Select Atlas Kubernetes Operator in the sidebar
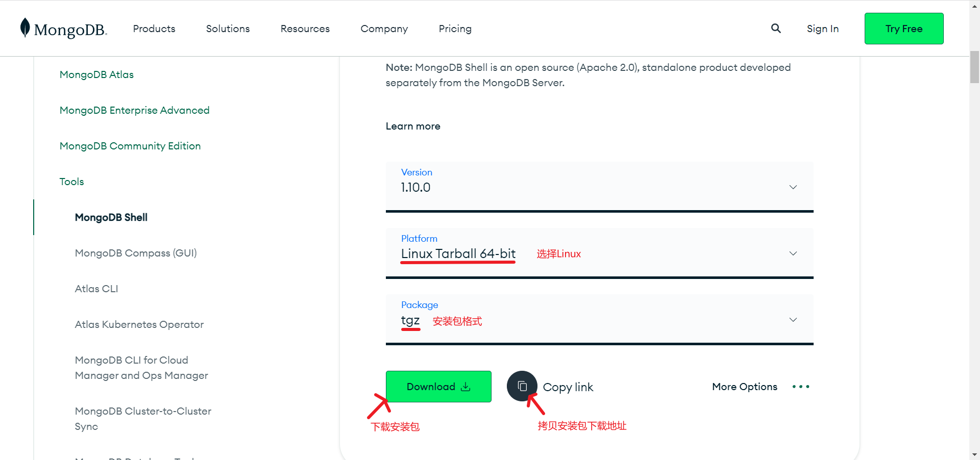The image size is (980, 460). pyautogui.click(x=139, y=324)
